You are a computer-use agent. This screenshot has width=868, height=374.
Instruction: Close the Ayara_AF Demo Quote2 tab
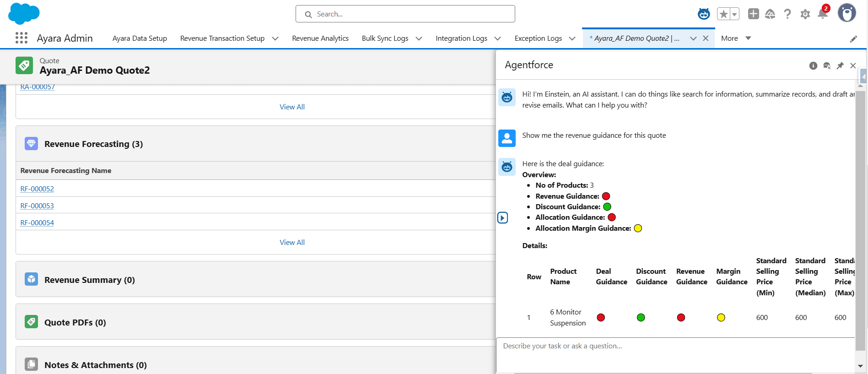(x=706, y=38)
